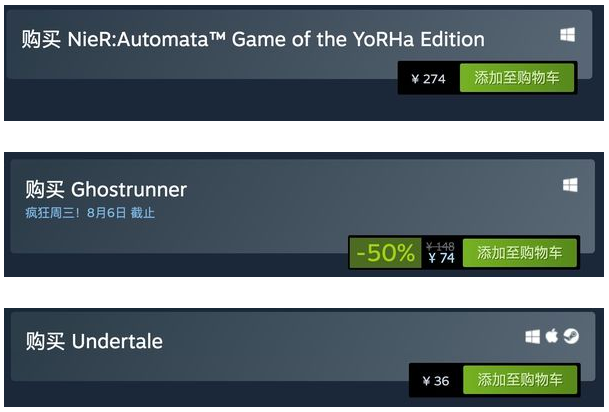Click the "购买 Ghostrunner" title text
The image size is (609, 412).
pos(106,190)
